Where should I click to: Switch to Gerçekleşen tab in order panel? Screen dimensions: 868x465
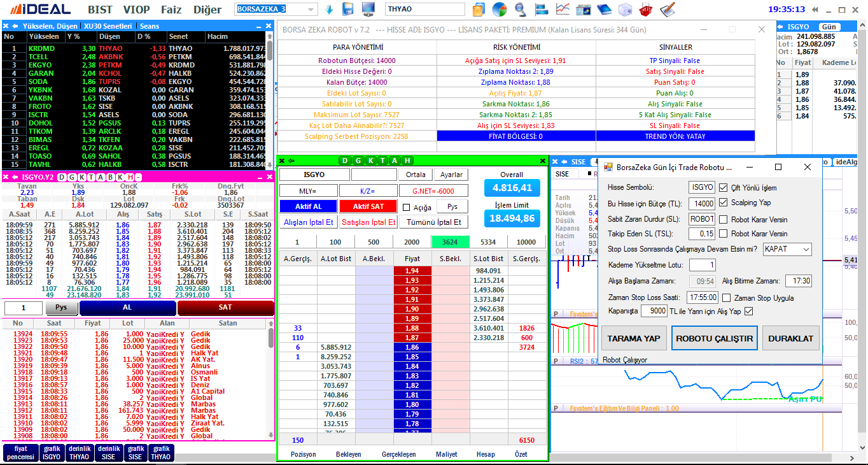(x=398, y=454)
